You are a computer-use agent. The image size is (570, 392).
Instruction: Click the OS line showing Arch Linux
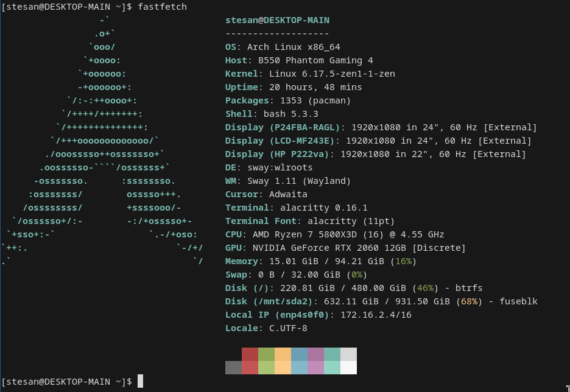click(x=283, y=47)
